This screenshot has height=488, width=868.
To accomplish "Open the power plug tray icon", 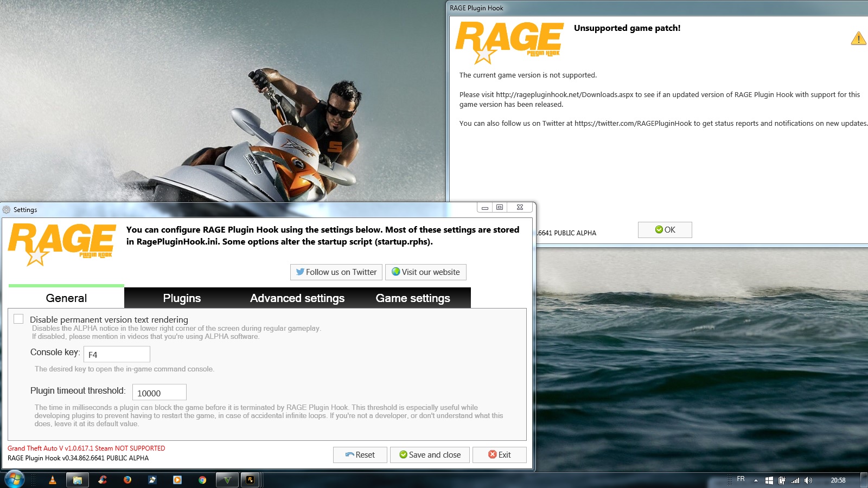I will [782, 480].
